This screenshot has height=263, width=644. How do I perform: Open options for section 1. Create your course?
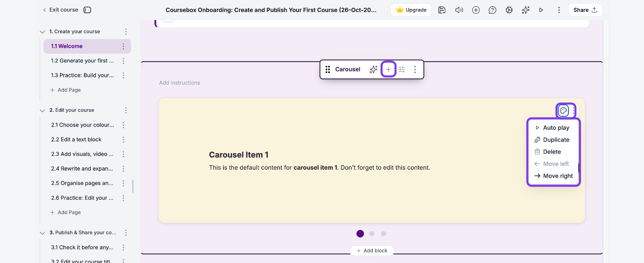click(126, 32)
